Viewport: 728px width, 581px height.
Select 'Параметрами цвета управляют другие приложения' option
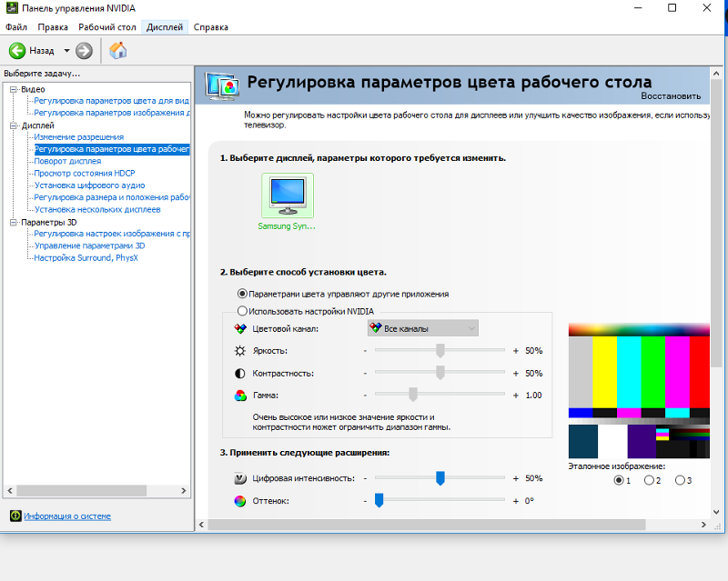pos(242,294)
